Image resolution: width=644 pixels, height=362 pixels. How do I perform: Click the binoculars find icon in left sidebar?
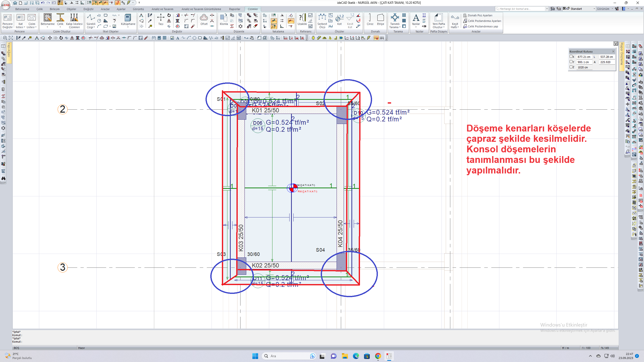(x=3, y=178)
